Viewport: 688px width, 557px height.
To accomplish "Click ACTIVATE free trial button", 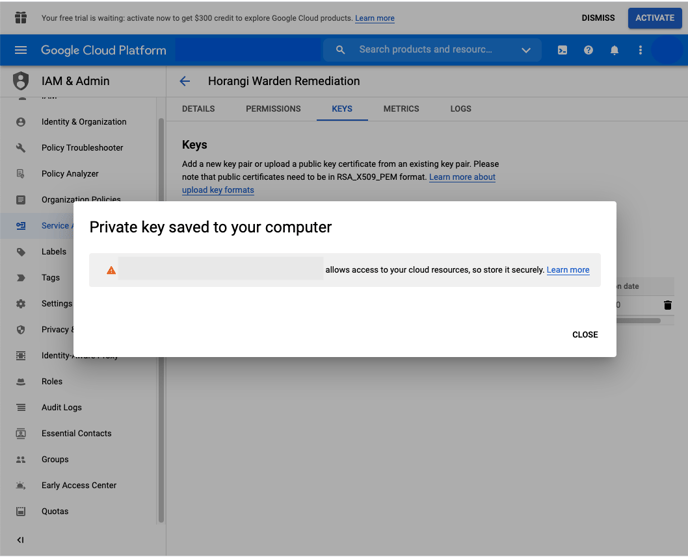I will click(655, 18).
